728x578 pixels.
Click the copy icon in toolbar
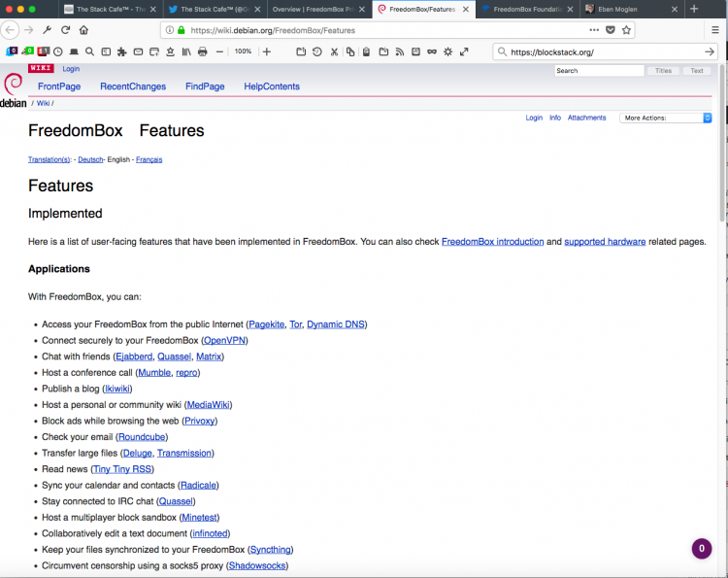(350, 51)
